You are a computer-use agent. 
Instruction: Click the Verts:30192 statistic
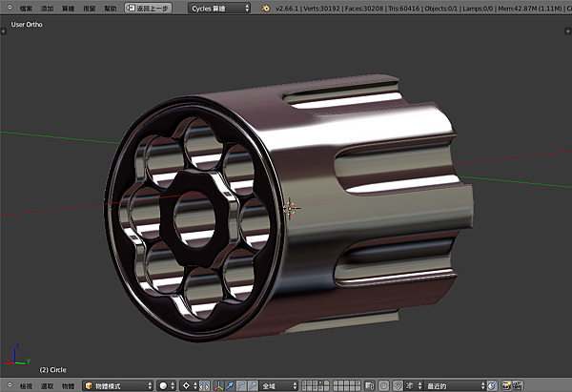321,8
